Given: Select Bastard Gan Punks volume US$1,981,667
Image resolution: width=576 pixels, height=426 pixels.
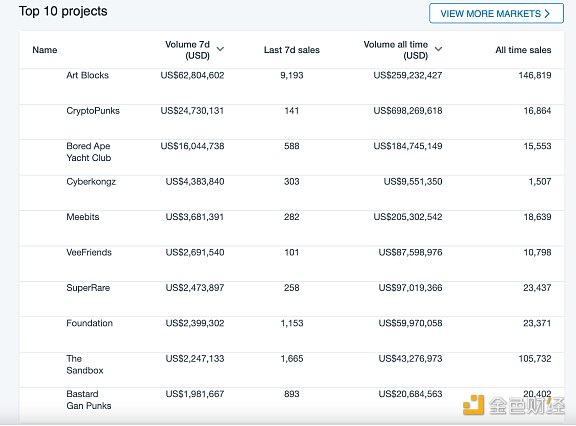Looking at the screenshot, I should 195,394.
